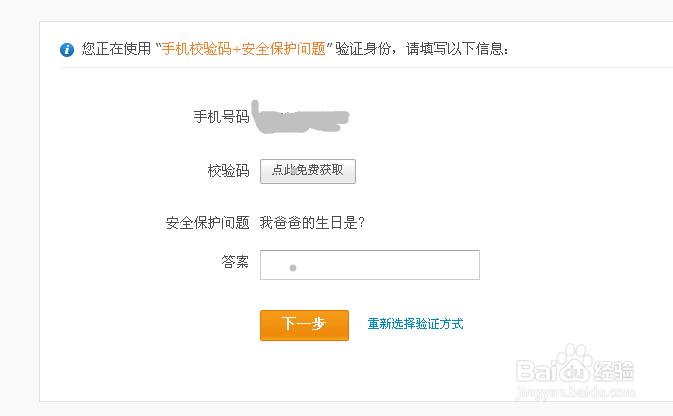The height and width of the screenshot is (416, 673).
Task: Click the blurred phone number area
Action: pyautogui.click(x=301, y=117)
